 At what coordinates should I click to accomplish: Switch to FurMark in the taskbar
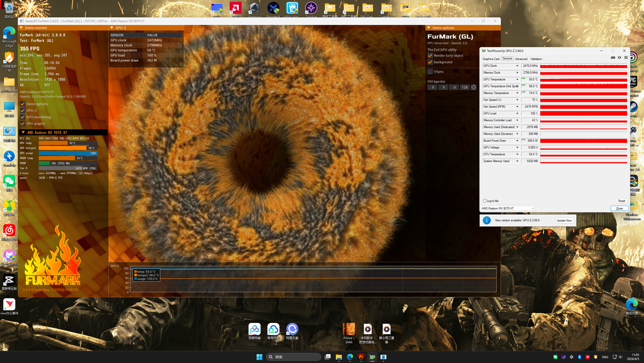(x=361, y=357)
